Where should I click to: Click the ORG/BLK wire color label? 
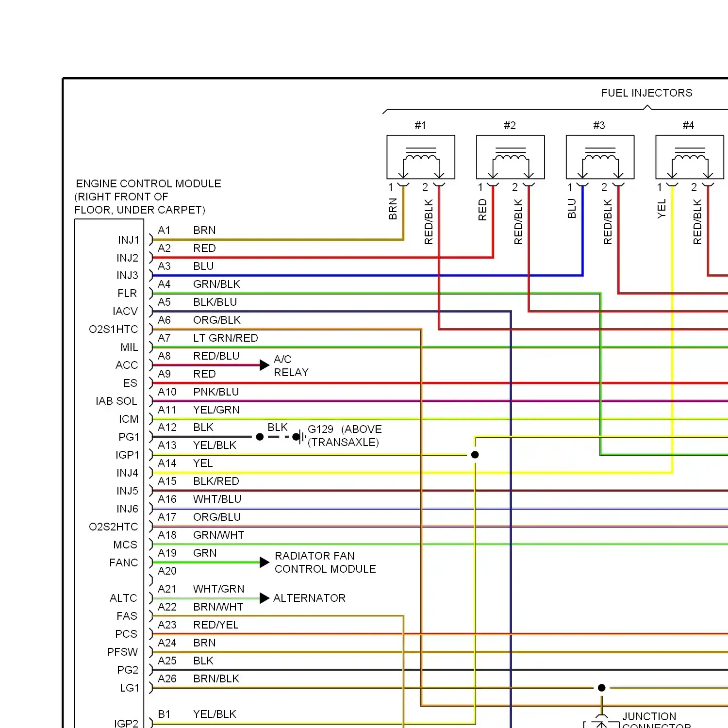217,320
